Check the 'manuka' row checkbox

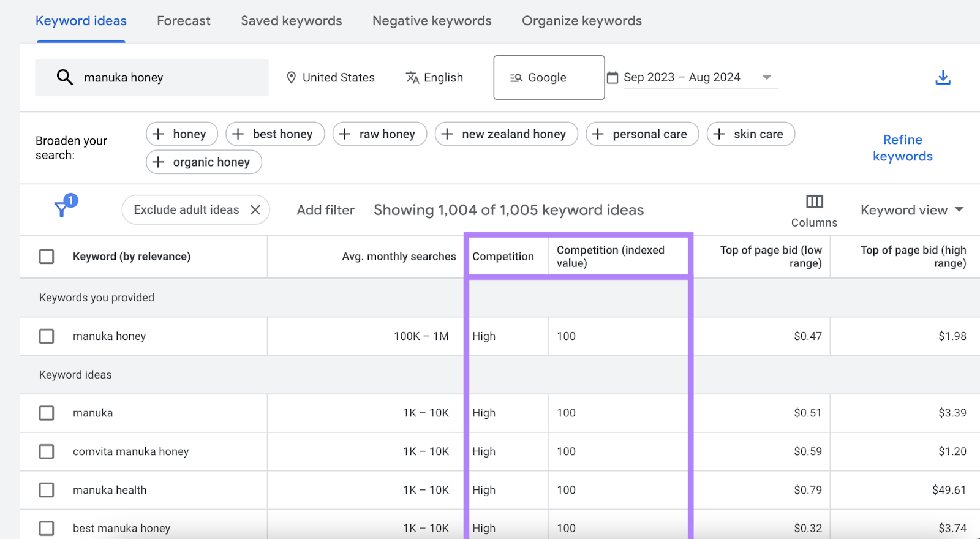(x=47, y=413)
